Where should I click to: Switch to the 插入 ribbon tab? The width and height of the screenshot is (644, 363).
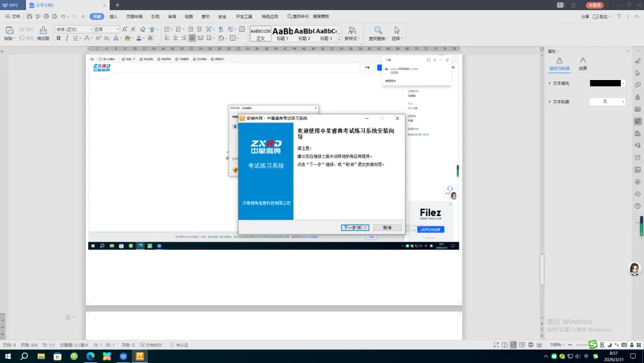[113, 17]
